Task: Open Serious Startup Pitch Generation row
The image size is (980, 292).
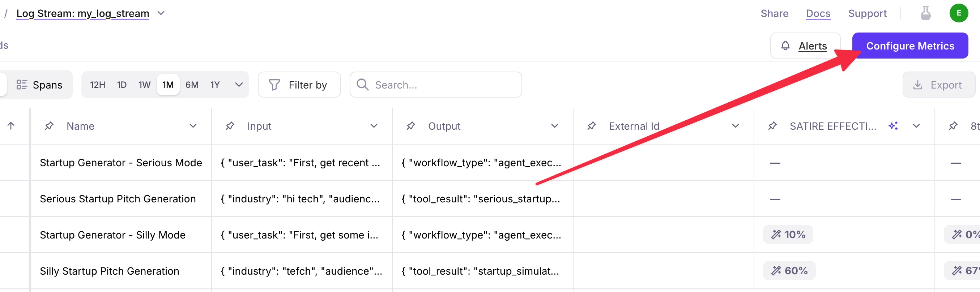Action: (x=121, y=199)
